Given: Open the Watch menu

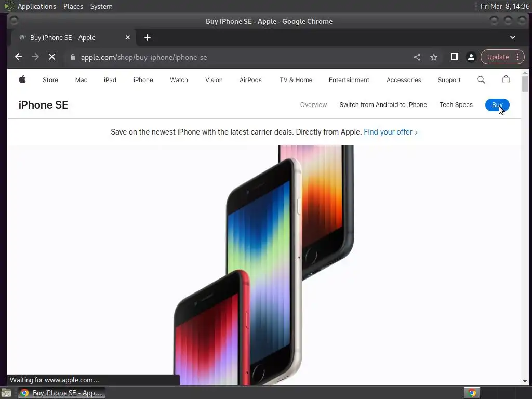Looking at the screenshot, I should pos(179,80).
